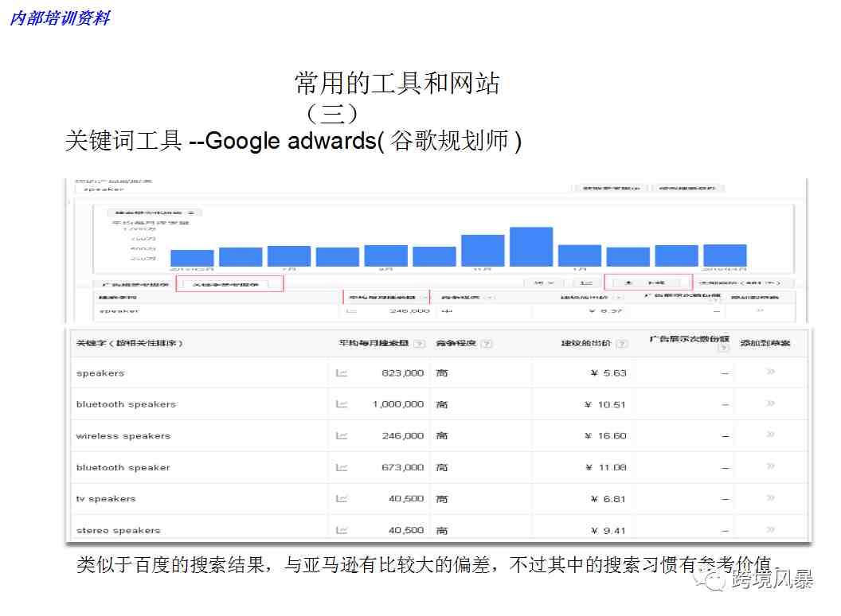The width and height of the screenshot is (841, 616).
Task: Open trend chart icon for tv speakers row
Action: coord(341,498)
